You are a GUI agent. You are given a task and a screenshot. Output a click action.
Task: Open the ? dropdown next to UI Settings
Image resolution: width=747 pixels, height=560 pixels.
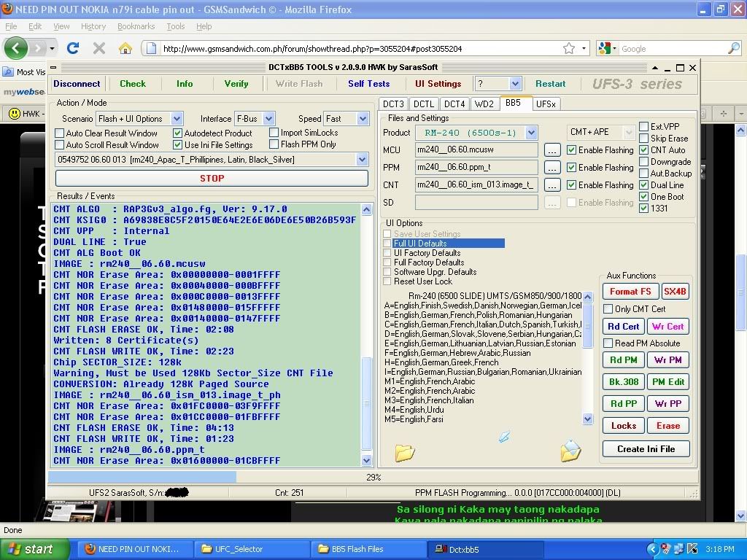click(x=515, y=84)
